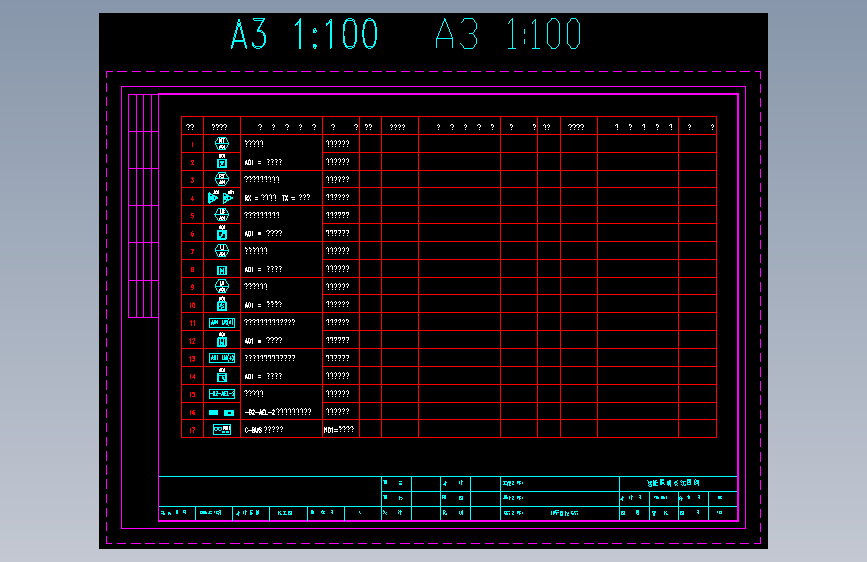Image resolution: width=867 pixels, height=562 pixels.
Task: Select the cyan symbol in legend row 7
Action: [x=222, y=251]
